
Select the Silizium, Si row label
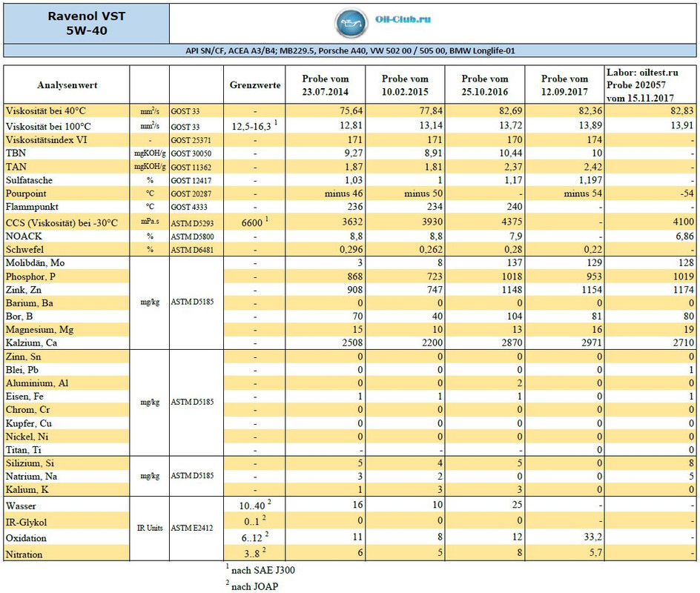[x=30, y=463]
